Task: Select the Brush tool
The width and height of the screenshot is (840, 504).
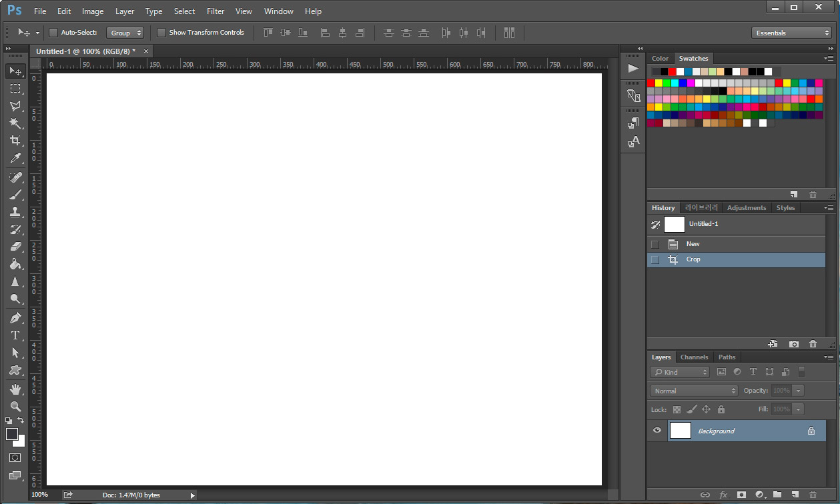Action: (x=15, y=195)
